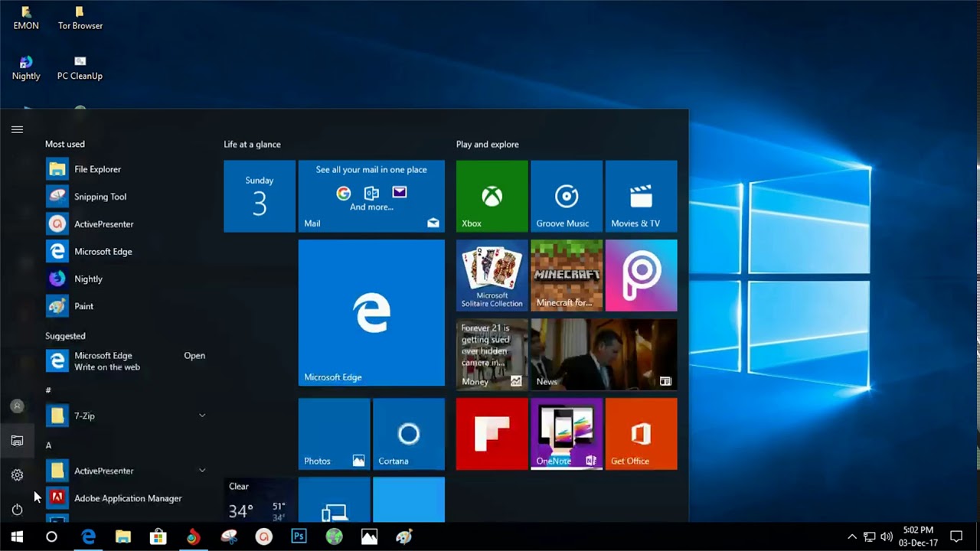Open the Movies & TV tile
Image resolution: width=980 pixels, height=551 pixels.
pos(641,196)
